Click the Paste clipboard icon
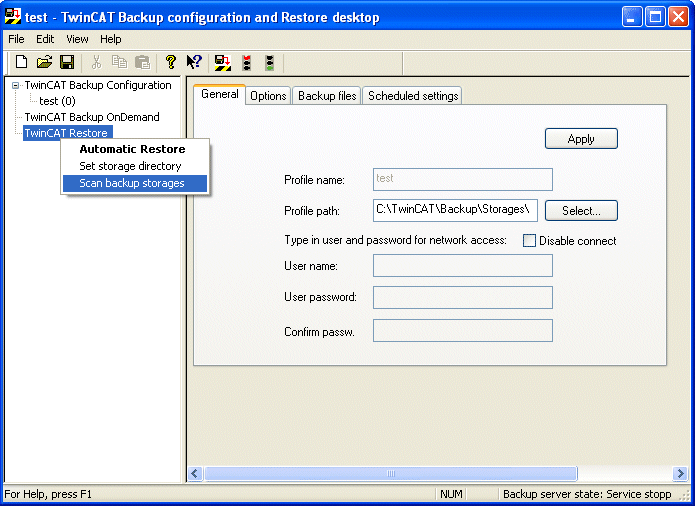This screenshot has height=506, width=695. [142, 62]
